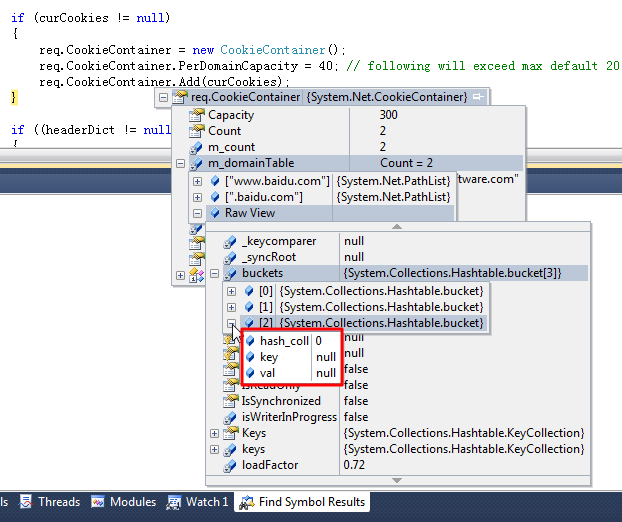Select the Keys value KeyCollection

464,433
